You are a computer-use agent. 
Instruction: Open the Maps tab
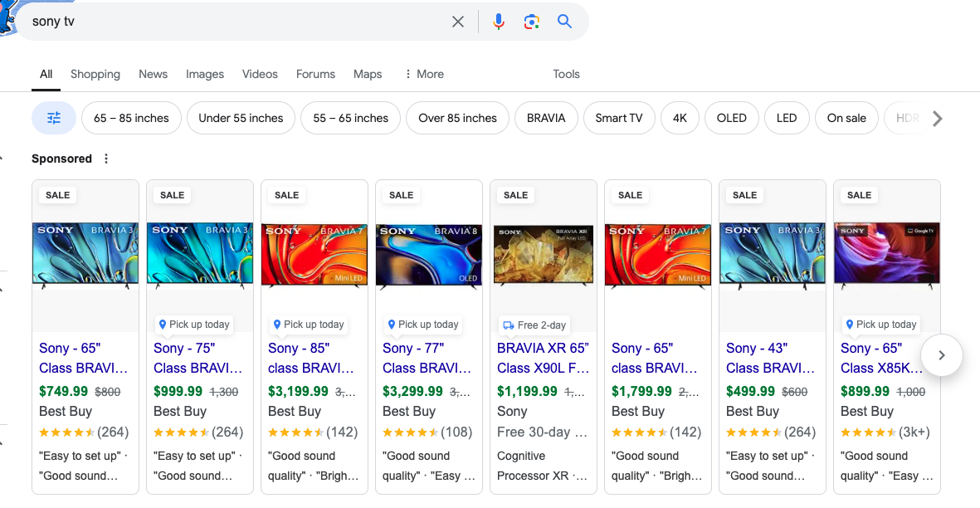coord(368,74)
